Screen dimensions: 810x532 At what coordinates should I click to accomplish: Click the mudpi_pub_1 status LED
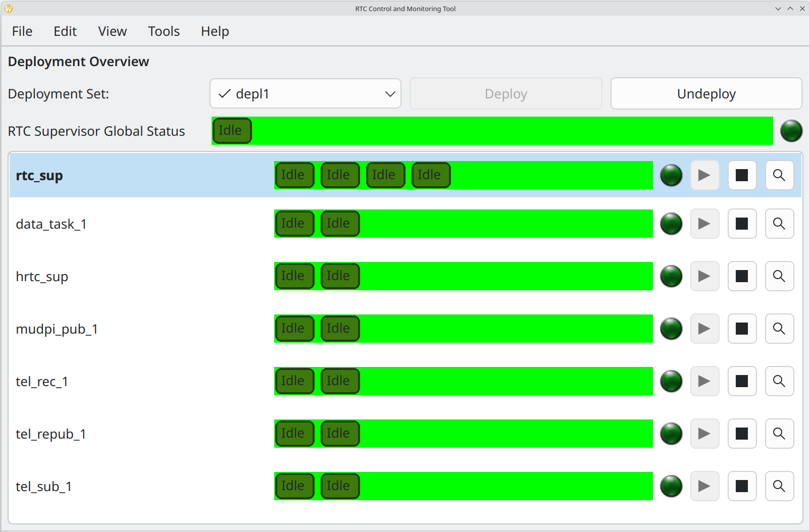(671, 329)
